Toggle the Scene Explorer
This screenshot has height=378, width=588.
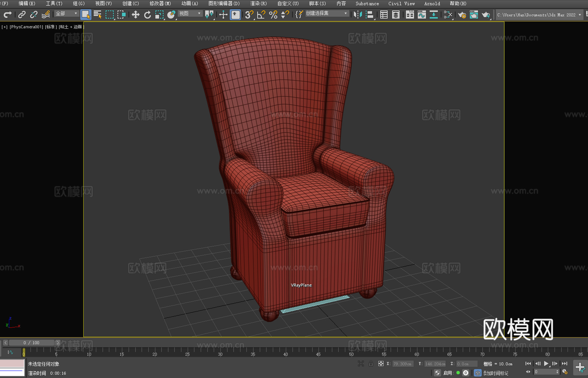click(384, 14)
